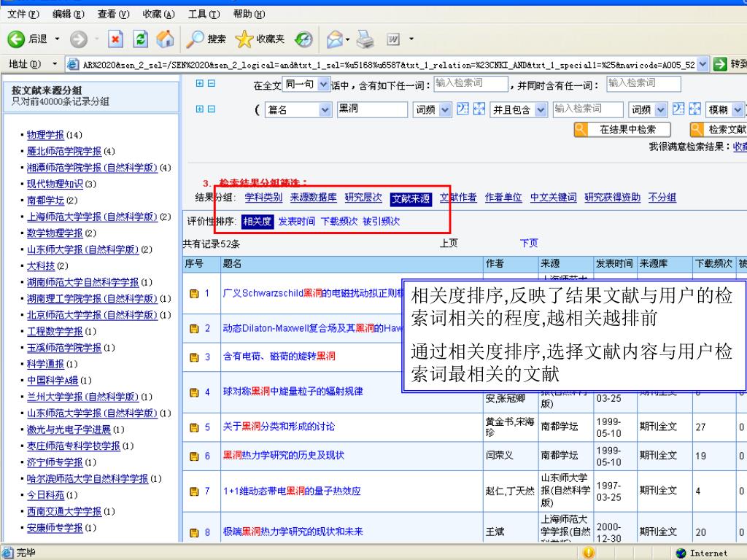Screen dimensions: 747x560
Task: Stop page loading with red X icon
Action: coord(115,39)
